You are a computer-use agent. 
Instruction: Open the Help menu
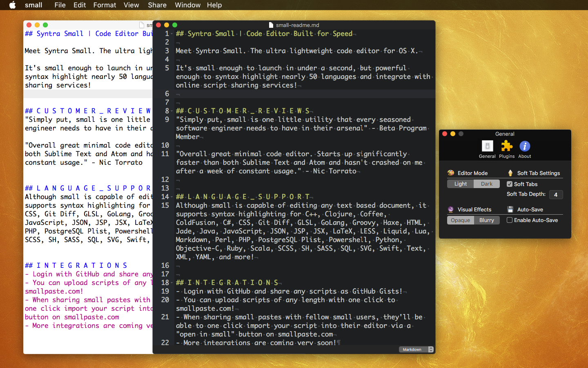214,5
